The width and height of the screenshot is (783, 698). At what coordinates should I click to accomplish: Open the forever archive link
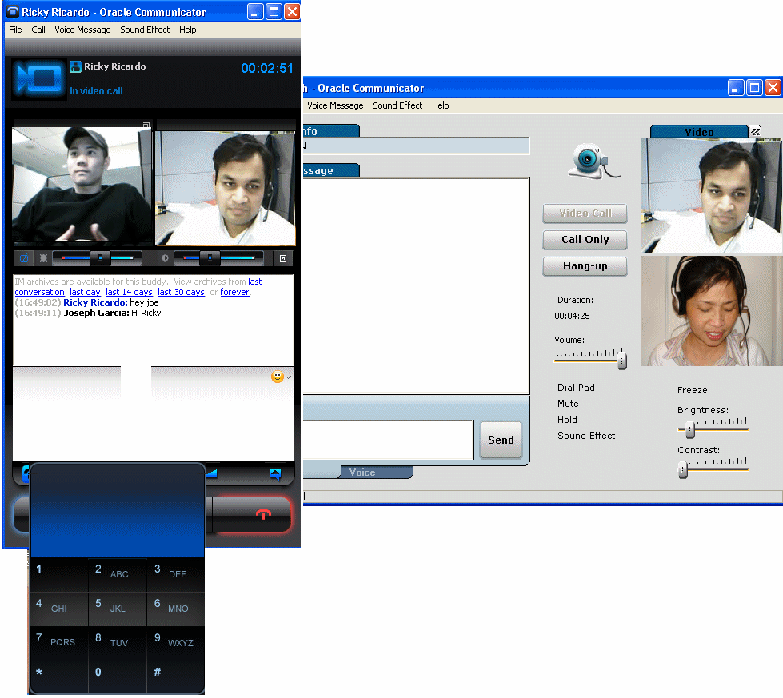pos(235,292)
